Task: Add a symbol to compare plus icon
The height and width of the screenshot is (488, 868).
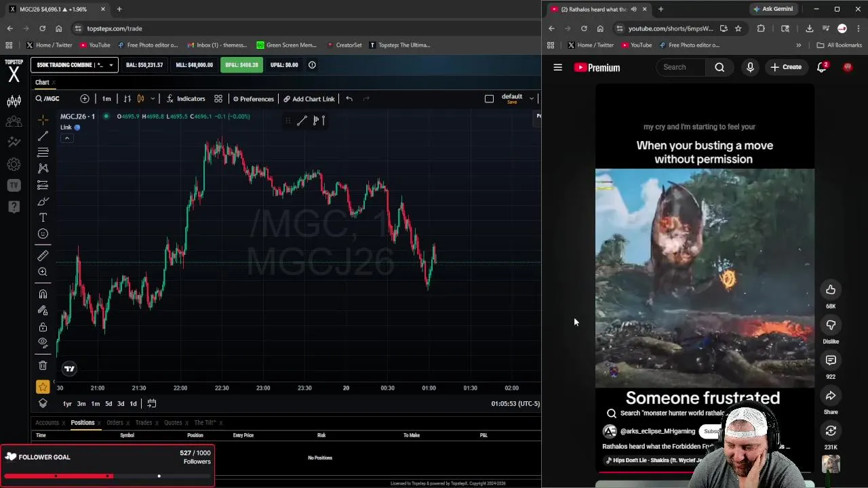Action: 85,99
